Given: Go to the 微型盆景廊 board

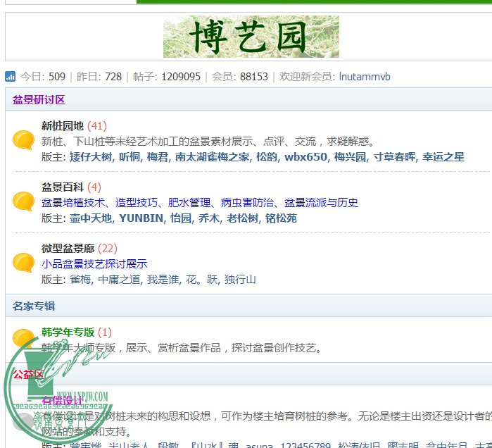Looking at the screenshot, I should click(x=68, y=249).
